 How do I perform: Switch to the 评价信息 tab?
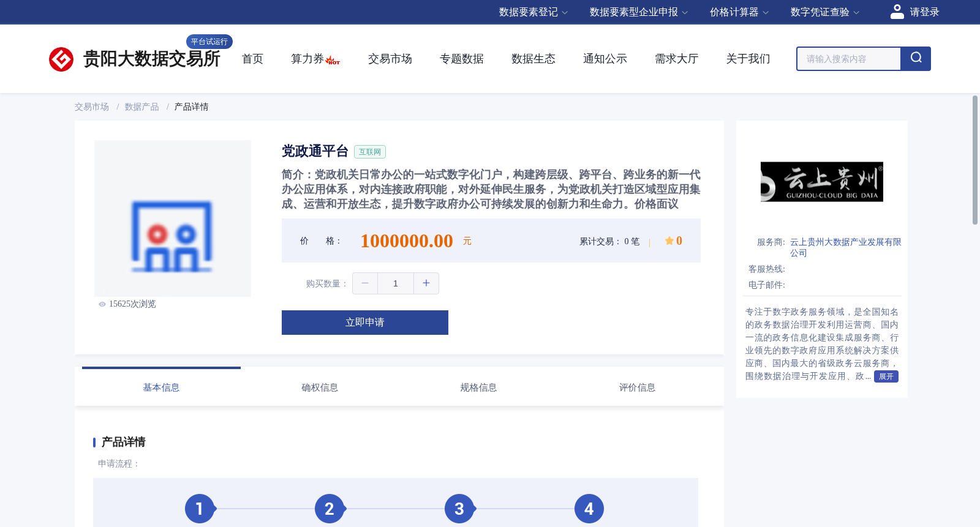click(637, 387)
